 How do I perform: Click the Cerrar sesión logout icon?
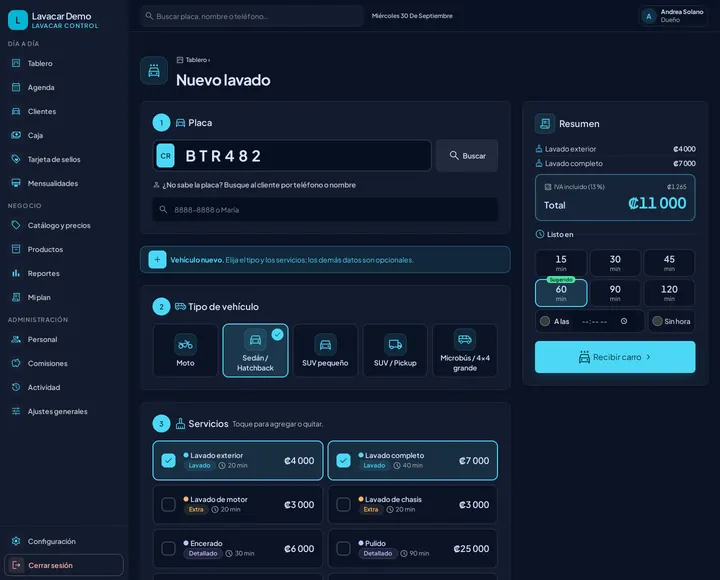point(16,565)
